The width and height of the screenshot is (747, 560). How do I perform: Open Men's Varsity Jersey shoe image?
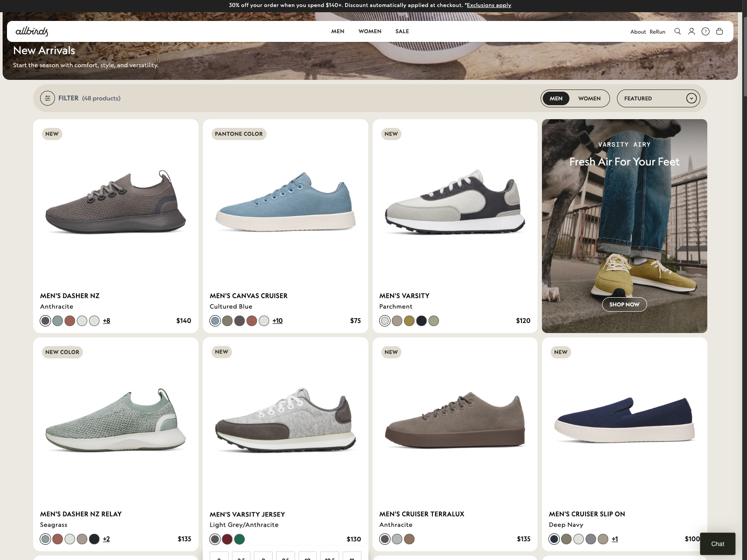pos(285,420)
